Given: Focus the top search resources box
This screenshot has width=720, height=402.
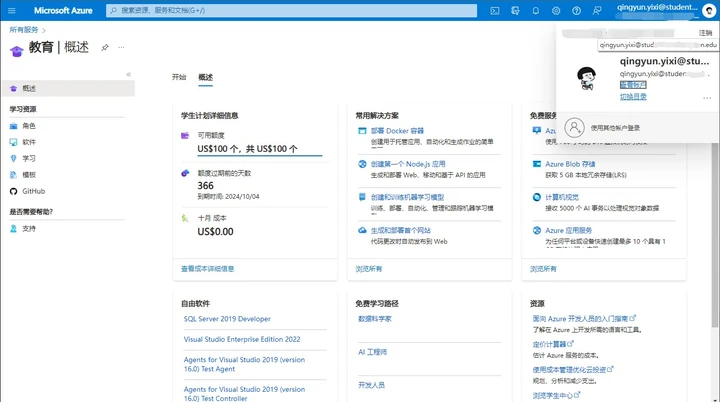Looking at the screenshot, I should (x=292, y=11).
